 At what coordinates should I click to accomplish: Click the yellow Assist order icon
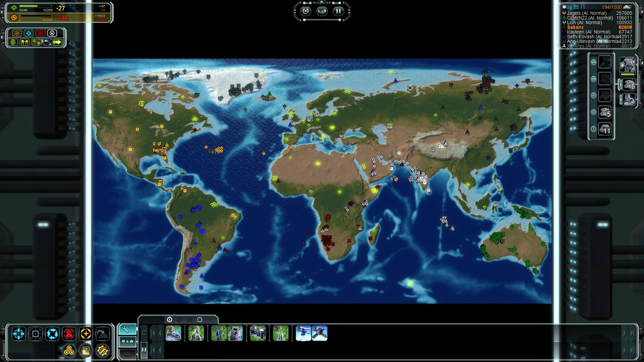coord(86,334)
